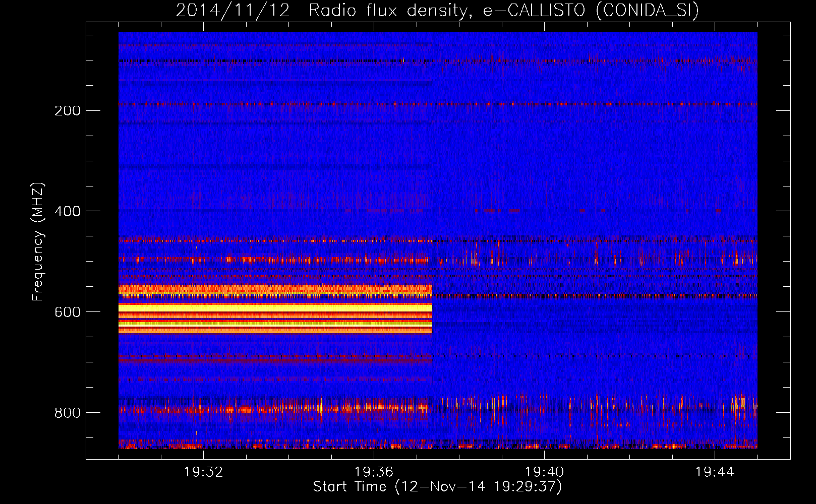Click the 200 frequency tick label
Viewport: 816px width, 504px height.
click(x=68, y=111)
